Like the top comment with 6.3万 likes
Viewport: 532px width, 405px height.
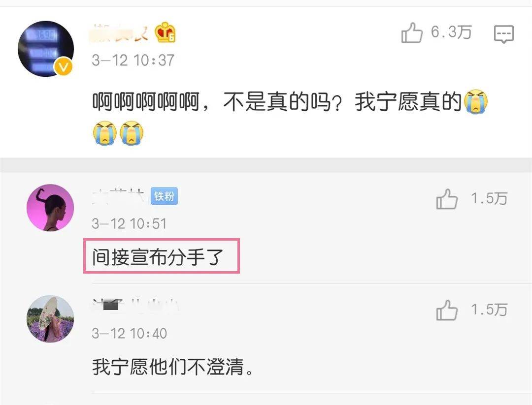[411, 33]
